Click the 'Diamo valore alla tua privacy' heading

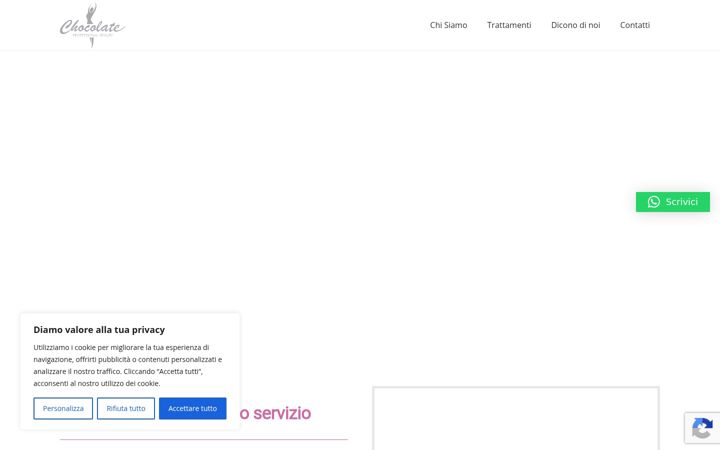point(99,330)
